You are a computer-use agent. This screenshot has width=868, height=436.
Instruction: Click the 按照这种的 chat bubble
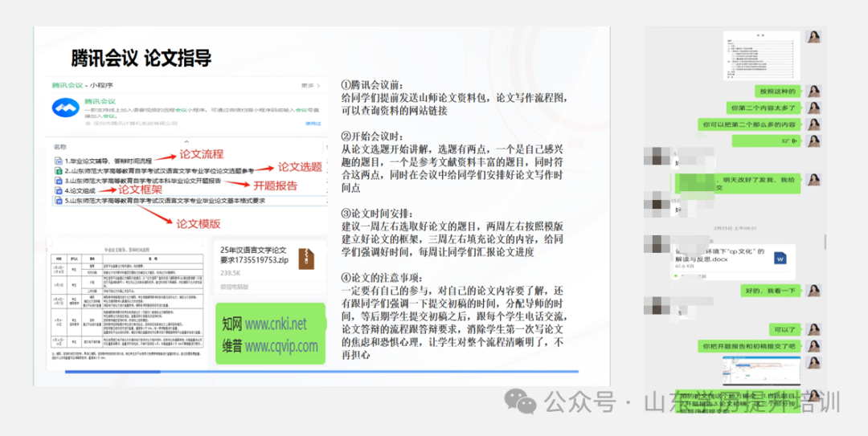[x=778, y=92]
